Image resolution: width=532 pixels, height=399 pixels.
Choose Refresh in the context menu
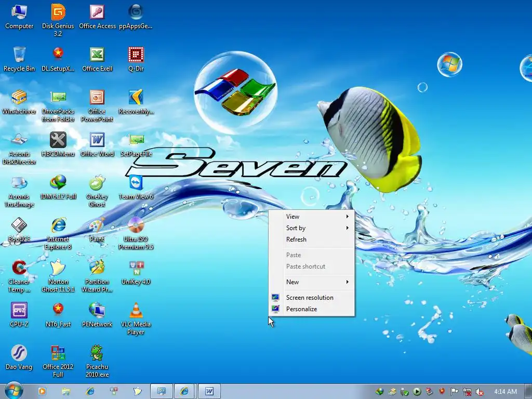[312, 239]
